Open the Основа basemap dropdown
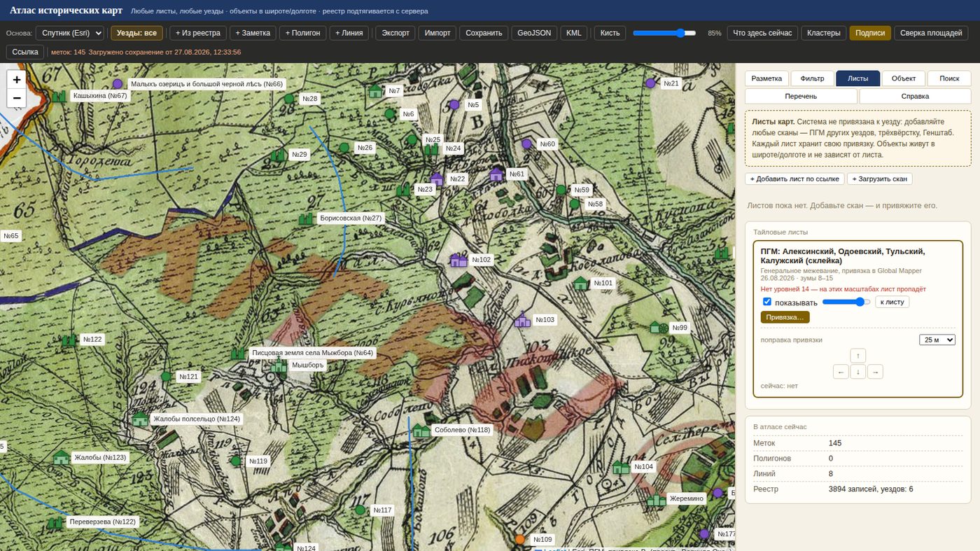Screen dimensions: 980x551 click(x=70, y=33)
